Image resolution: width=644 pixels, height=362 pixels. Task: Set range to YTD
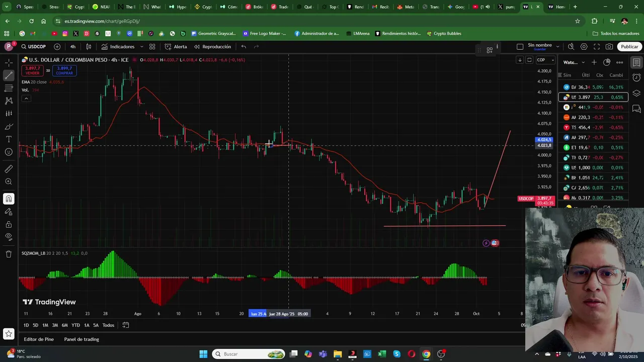(75, 325)
